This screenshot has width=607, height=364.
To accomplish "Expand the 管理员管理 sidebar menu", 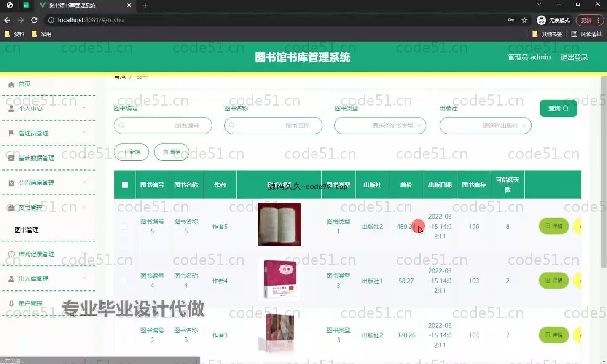I will click(x=48, y=133).
